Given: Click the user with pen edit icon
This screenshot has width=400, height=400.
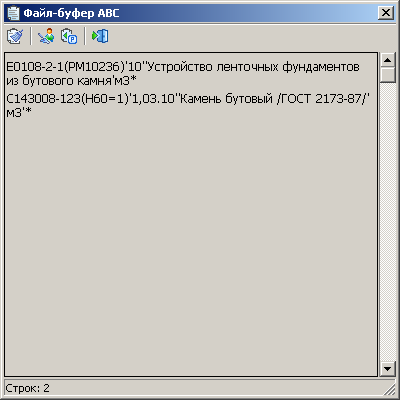Looking at the screenshot, I should pos(46,36).
